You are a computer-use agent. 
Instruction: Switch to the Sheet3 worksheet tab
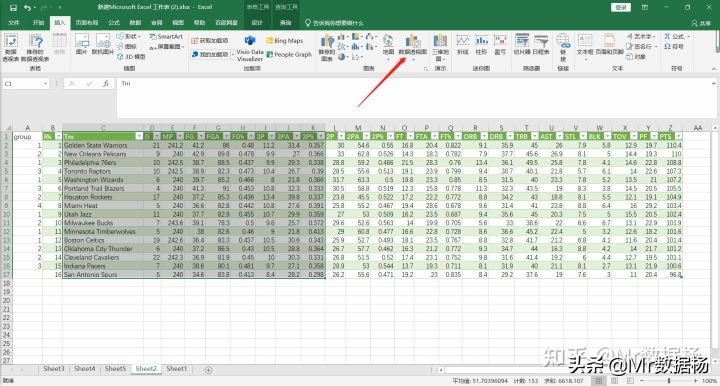(x=54, y=369)
